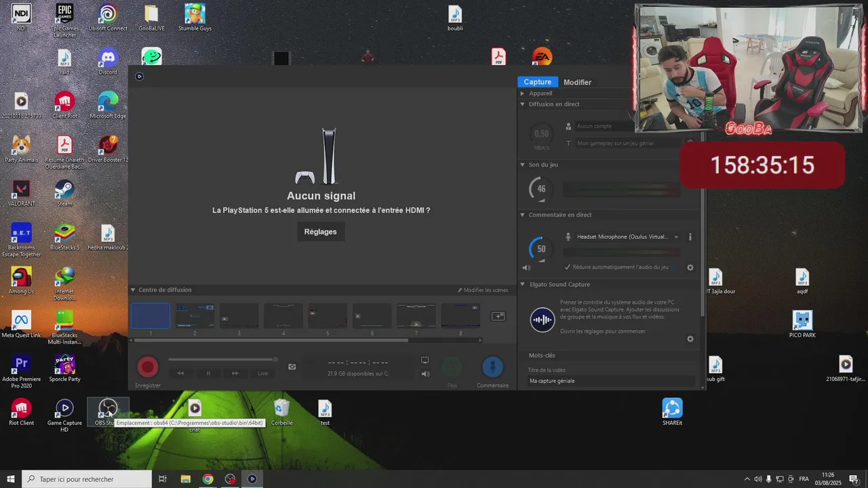
Task: Click the Son du jeu volume dial
Action: click(541, 189)
